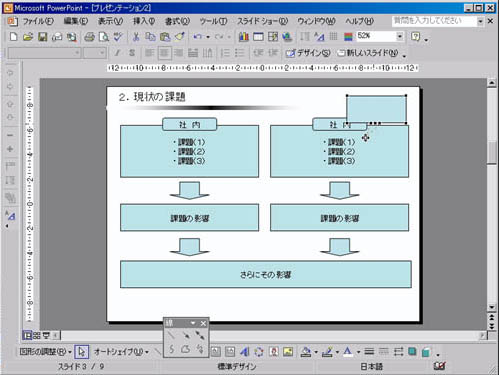
Task: Click the help question input field
Action: pyautogui.click(x=434, y=21)
